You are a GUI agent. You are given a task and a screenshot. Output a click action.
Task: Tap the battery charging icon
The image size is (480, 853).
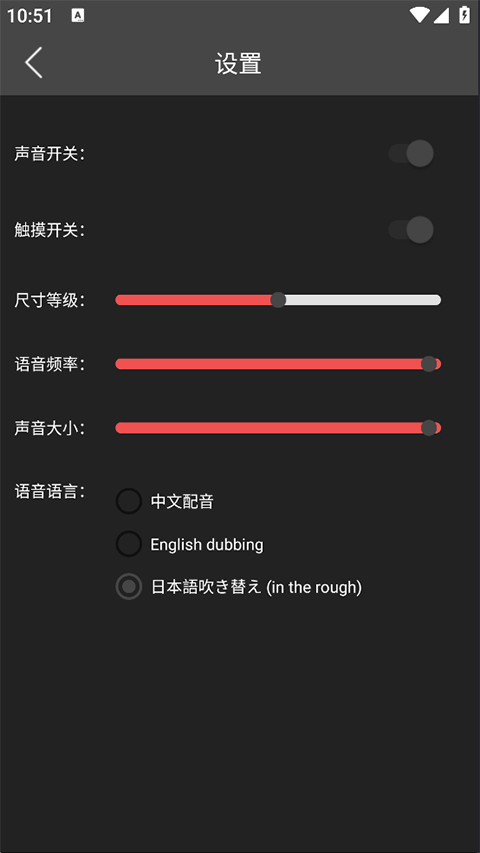[x=464, y=15]
